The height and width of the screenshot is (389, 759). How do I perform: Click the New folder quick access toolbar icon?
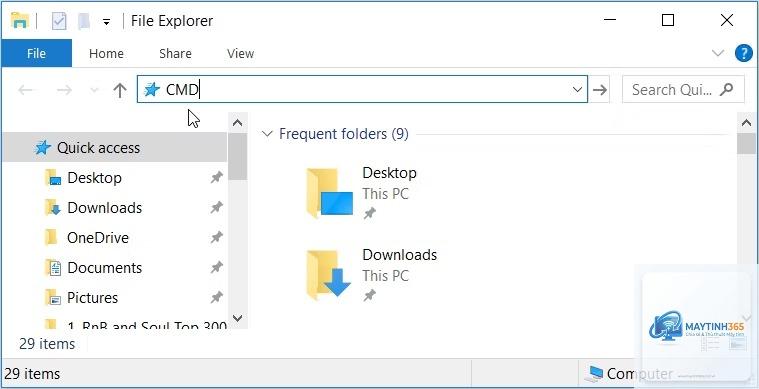pyautogui.click(x=84, y=21)
